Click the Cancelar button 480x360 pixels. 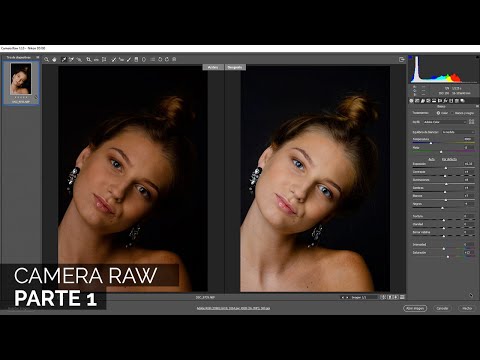(x=442, y=308)
